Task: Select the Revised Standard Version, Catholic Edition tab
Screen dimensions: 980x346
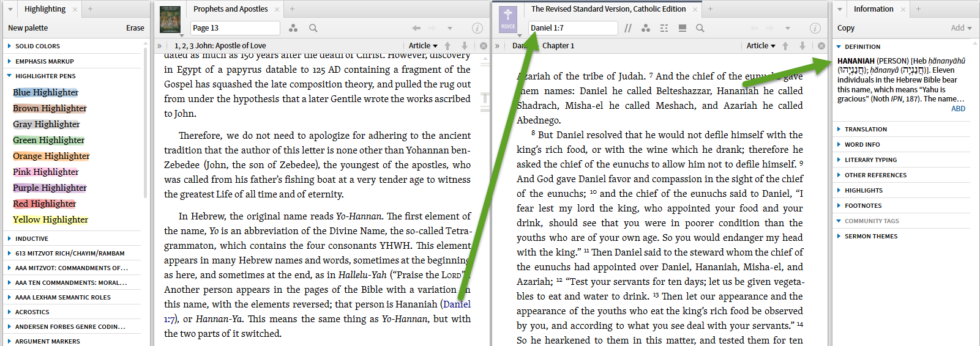Action: coord(608,9)
